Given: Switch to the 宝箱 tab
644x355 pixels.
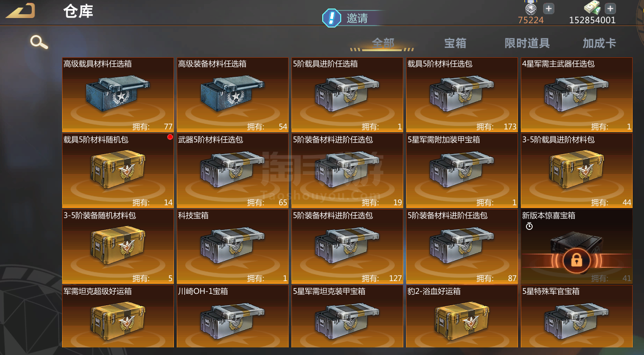Looking at the screenshot, I should tap(455, 43).
